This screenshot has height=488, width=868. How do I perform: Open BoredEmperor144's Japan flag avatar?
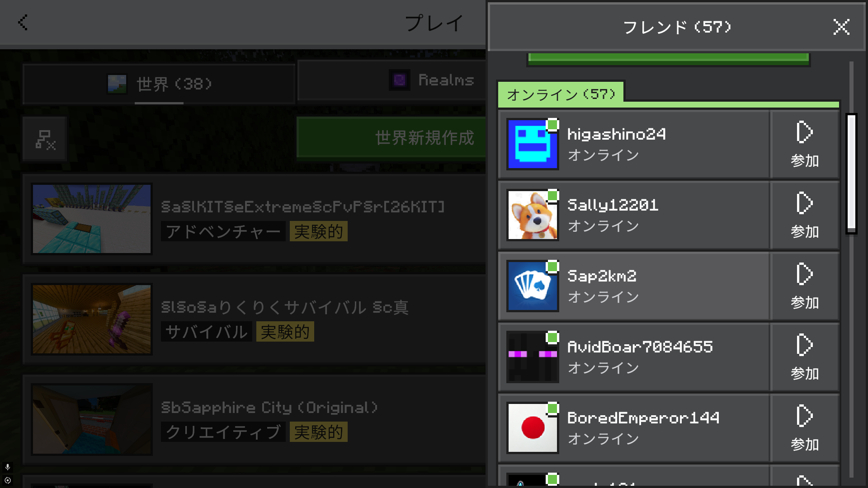(x=533, y=428)
